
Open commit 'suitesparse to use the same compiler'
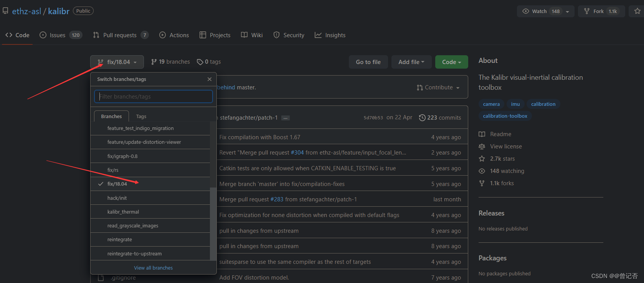(x=295, y=262)
